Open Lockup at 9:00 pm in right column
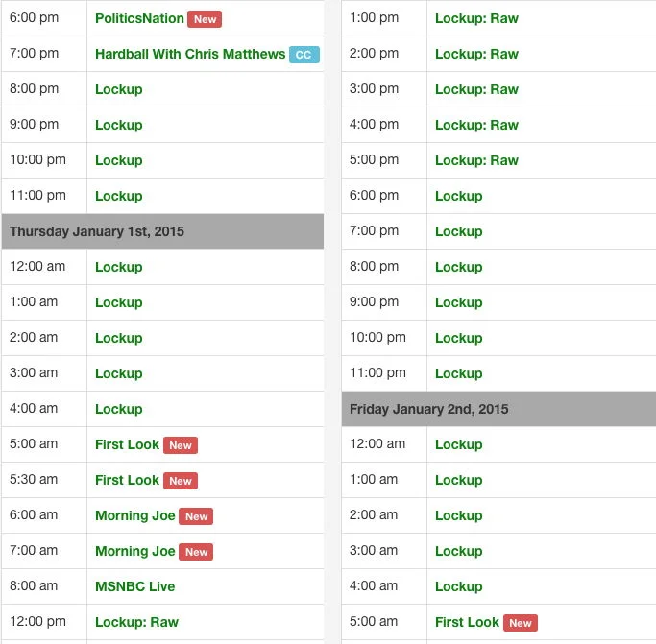 click(x=459, y=302)
